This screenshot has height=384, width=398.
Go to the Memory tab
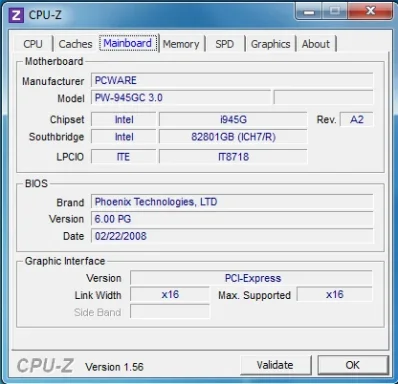point(181,44)
